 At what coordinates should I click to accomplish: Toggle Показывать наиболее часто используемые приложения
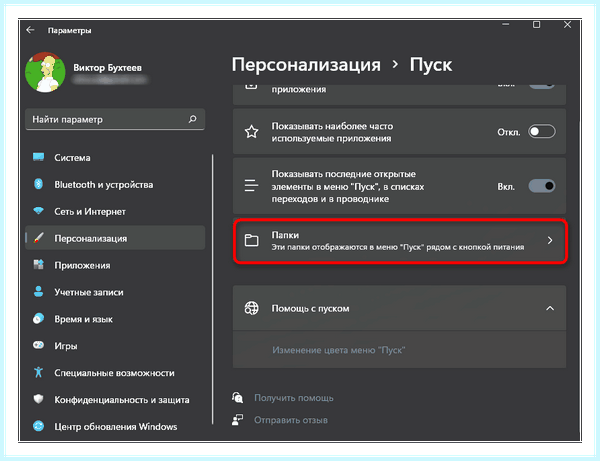(541, 132)
